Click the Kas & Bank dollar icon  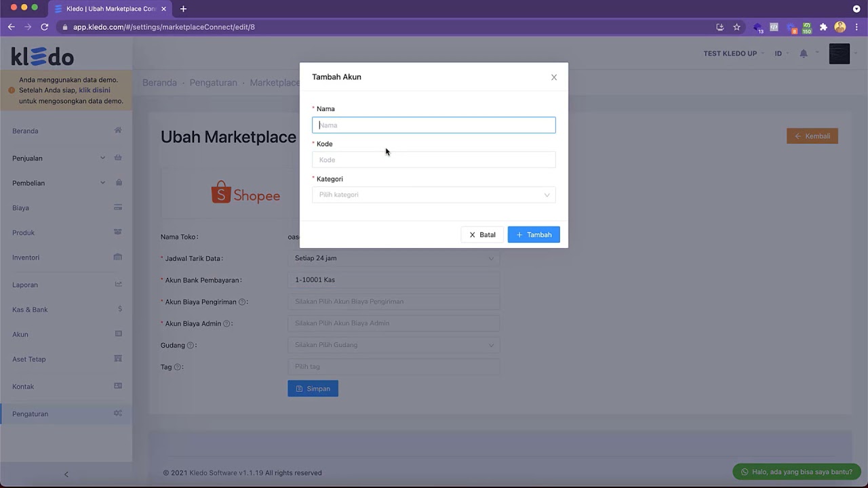tap(120, 309)
